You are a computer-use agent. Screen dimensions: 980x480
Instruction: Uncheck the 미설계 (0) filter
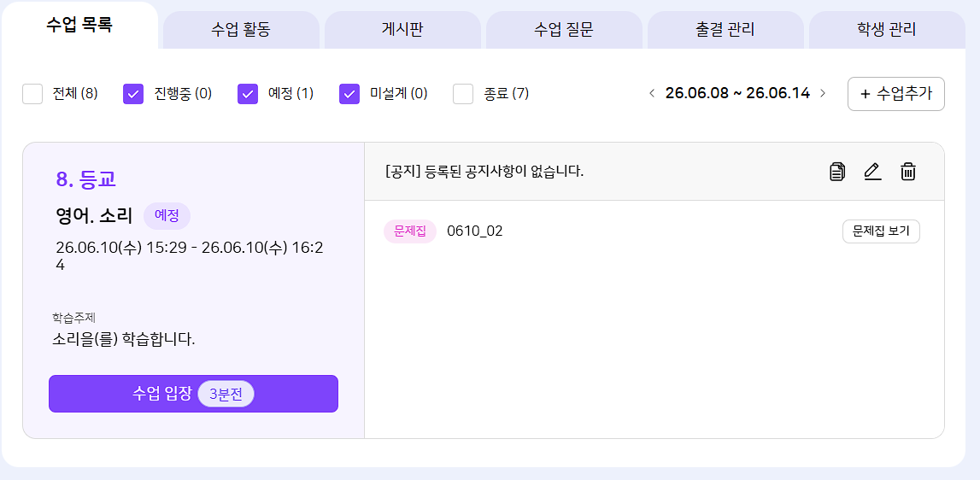pos(349,94)
